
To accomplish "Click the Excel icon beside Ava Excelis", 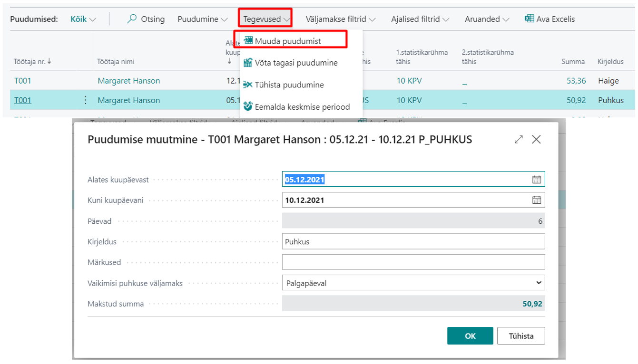I will point(529,19).
